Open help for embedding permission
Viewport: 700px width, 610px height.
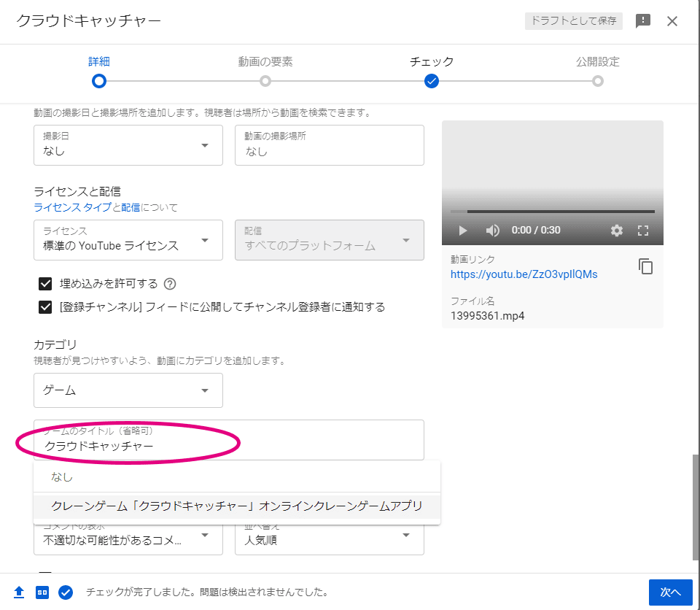[170, 284]
